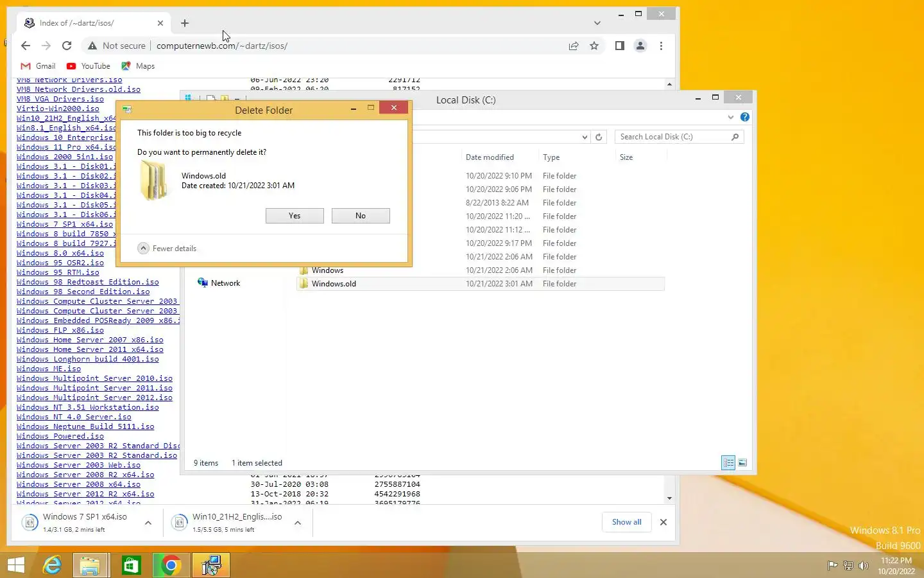This screenshot has height=578, width=924.
Task: Open Maps bookmark
Action: tap(138, 66)
